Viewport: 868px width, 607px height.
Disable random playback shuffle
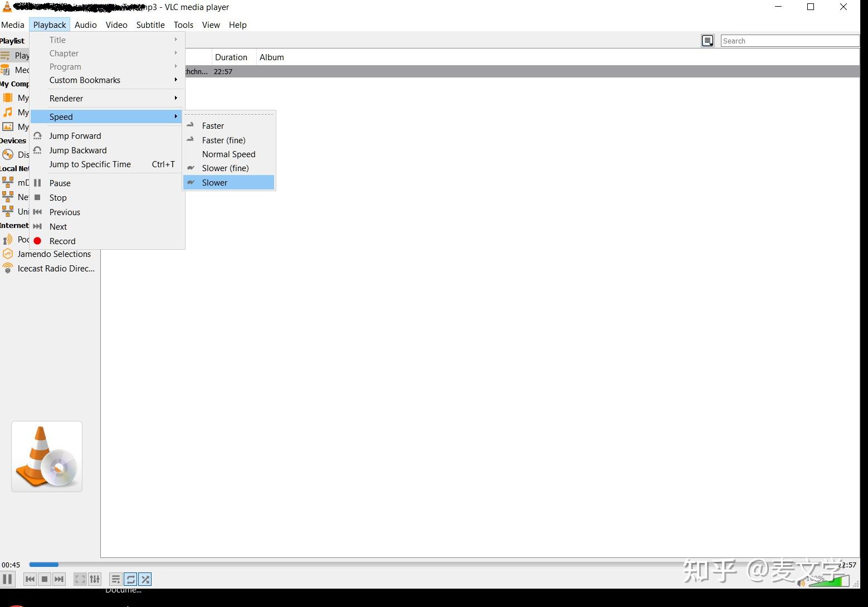pyautogui.click(x=145, y=579)
